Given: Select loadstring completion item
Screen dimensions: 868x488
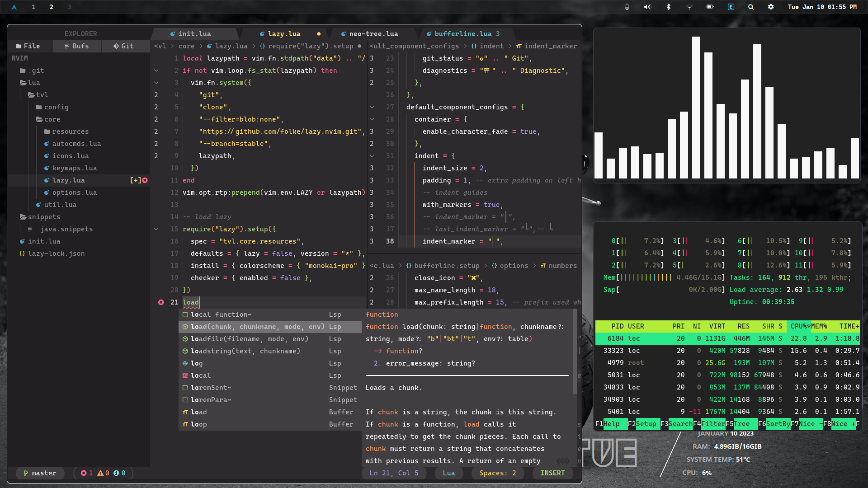Looking at the screenshot, I should [270, 351].
